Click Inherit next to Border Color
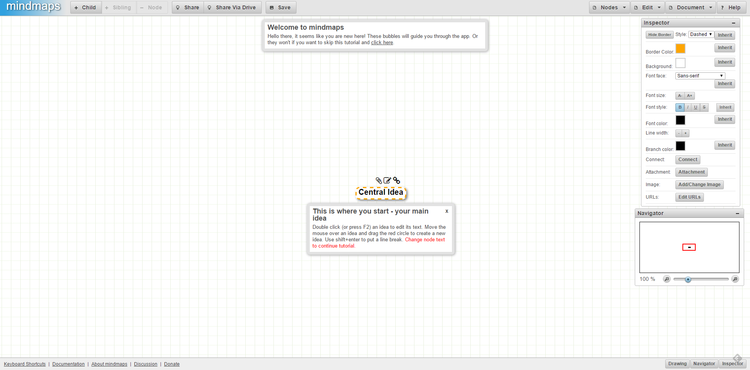The image size is (750, 370). (725, 48)
